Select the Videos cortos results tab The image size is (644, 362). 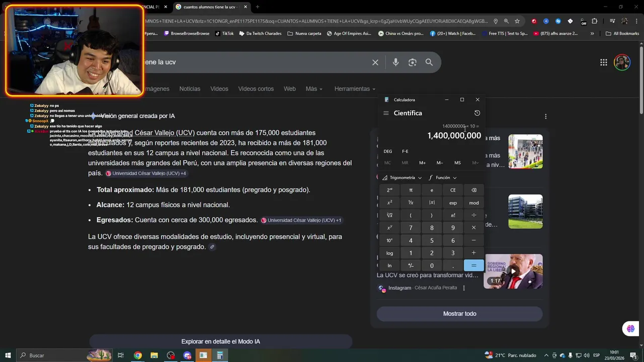(x=256, y=89)
